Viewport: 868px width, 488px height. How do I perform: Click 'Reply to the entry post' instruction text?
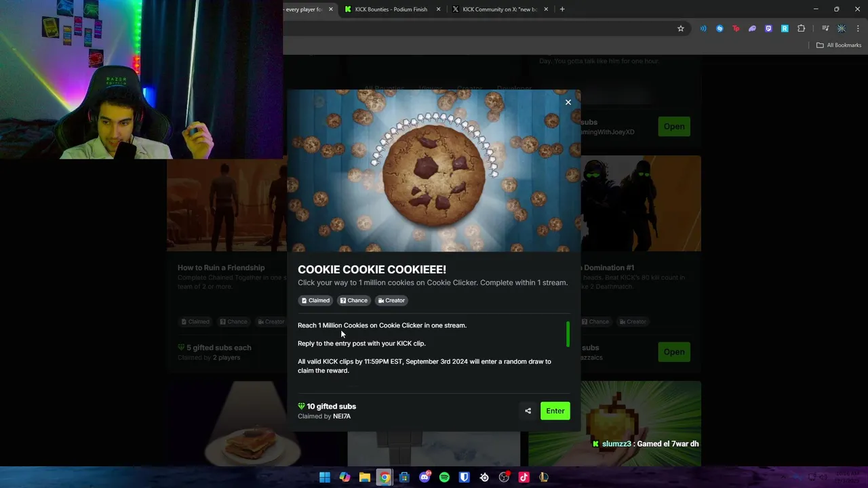tap(361, 344)
